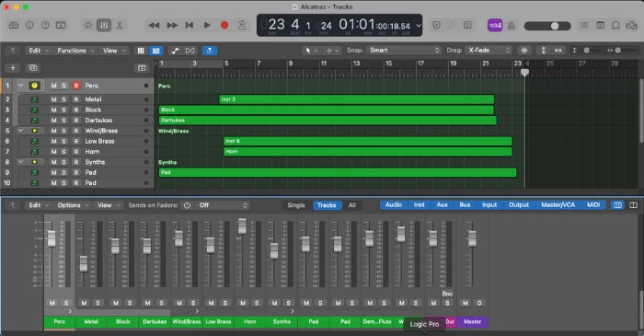Toggle the Mixer button in control bar
This screenshot has width=644, height=336.
[x=104, y=26]
